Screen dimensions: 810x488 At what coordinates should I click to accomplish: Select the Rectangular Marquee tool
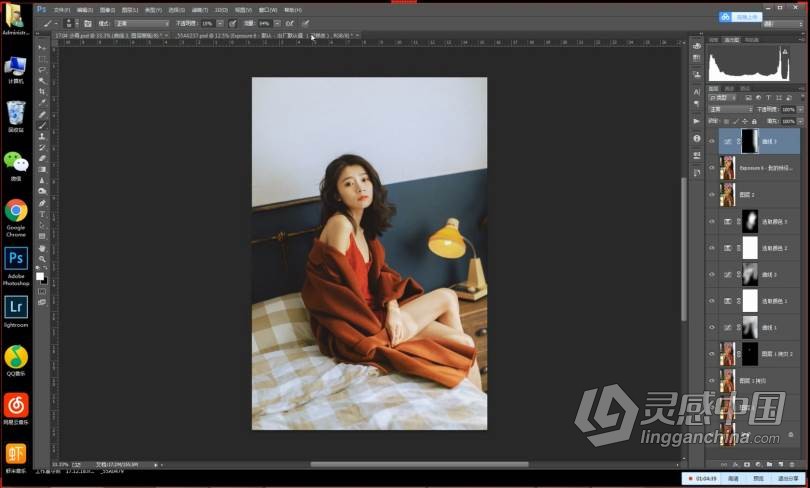click(42, 59)
